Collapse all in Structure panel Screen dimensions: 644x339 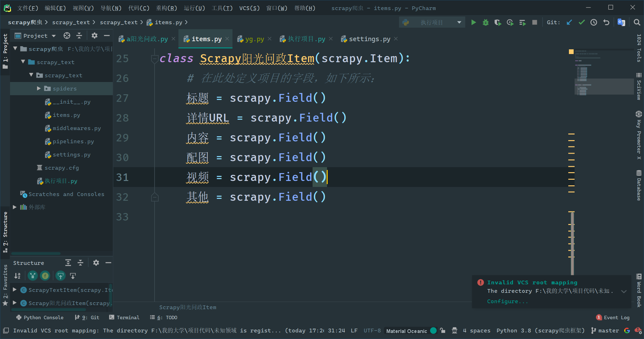coord(80,263)
